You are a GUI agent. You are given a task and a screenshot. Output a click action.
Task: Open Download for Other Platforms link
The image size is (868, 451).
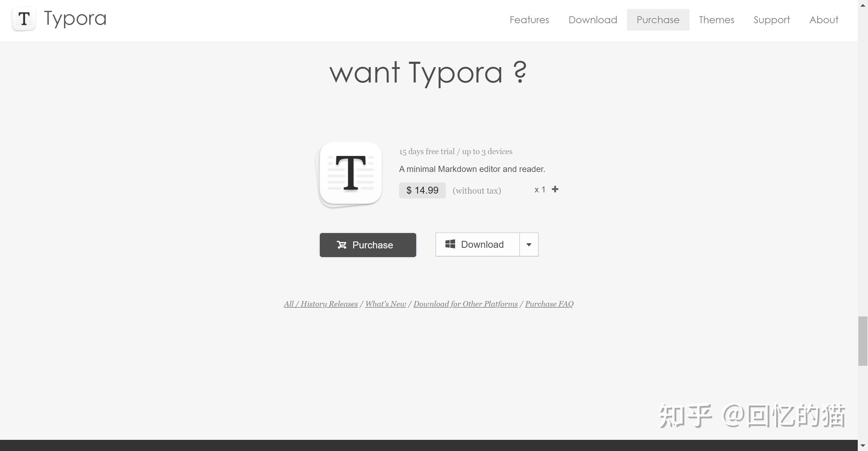point(465,304)
